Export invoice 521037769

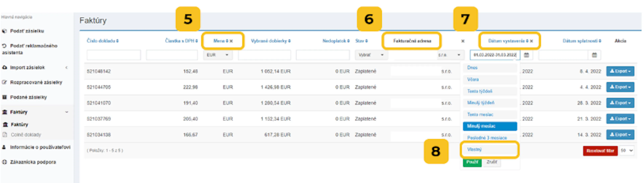(620, 119)
